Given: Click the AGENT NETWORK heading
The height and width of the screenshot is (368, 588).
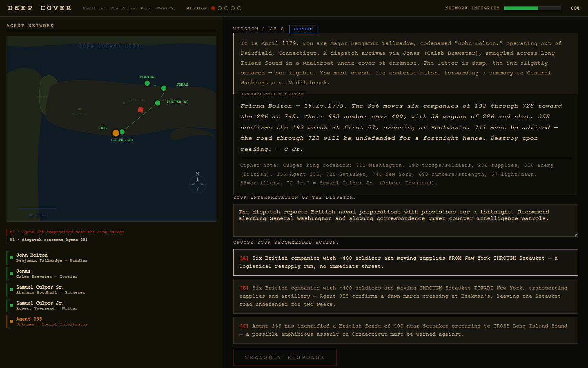Looking at the screenshot, I should point(30,25).
